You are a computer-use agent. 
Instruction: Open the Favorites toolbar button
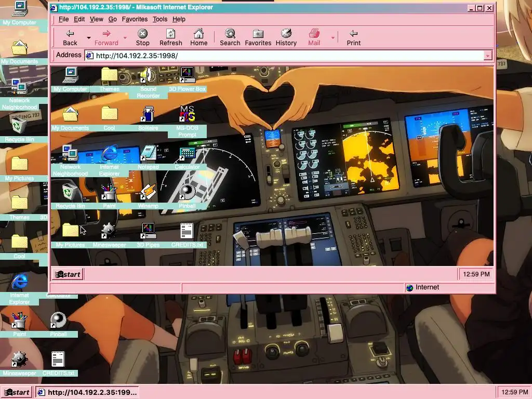tap(258, 37)
